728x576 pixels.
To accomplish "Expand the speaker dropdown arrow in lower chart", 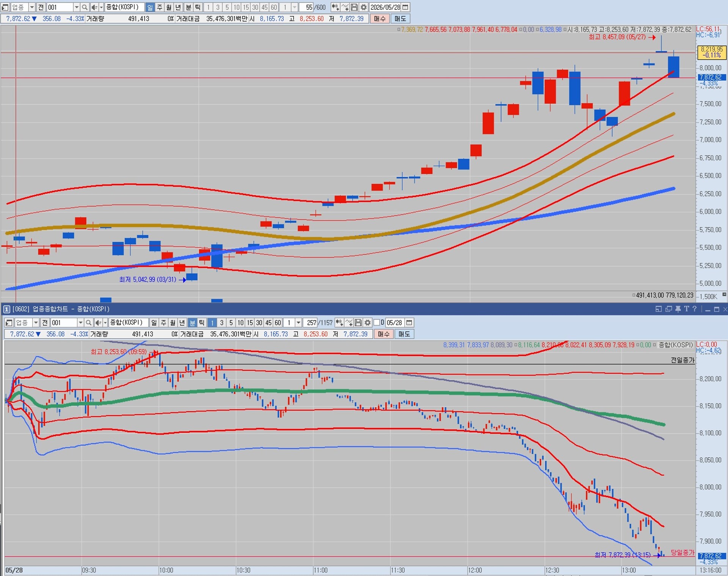I will point(105,323).
